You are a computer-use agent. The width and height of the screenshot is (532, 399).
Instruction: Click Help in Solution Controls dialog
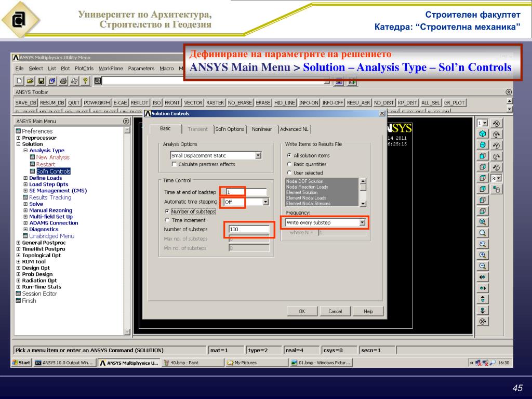pos(368,311)
